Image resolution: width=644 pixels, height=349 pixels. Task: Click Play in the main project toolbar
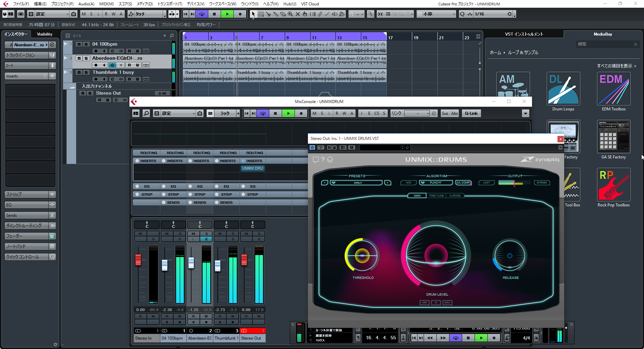[227, 14]
